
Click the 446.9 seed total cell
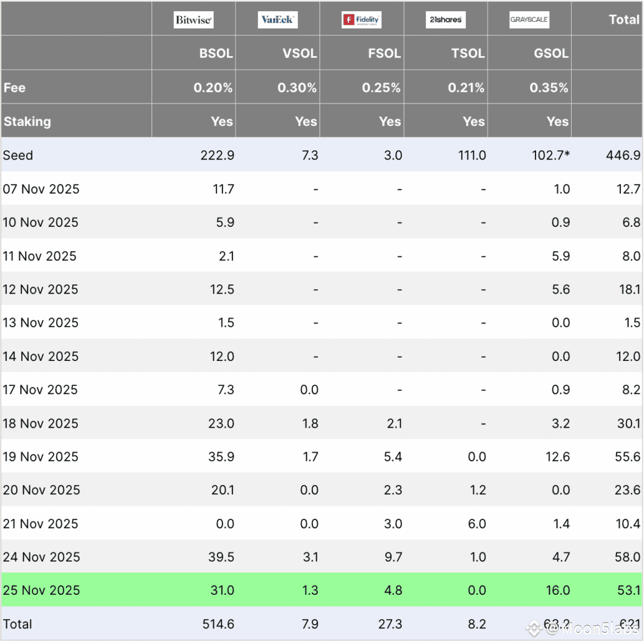click(x=623, y=155)
